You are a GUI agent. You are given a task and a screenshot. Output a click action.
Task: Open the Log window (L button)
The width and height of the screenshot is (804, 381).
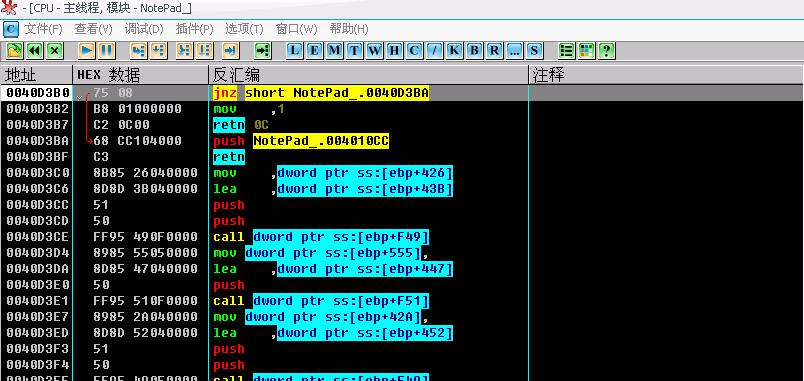294,50
